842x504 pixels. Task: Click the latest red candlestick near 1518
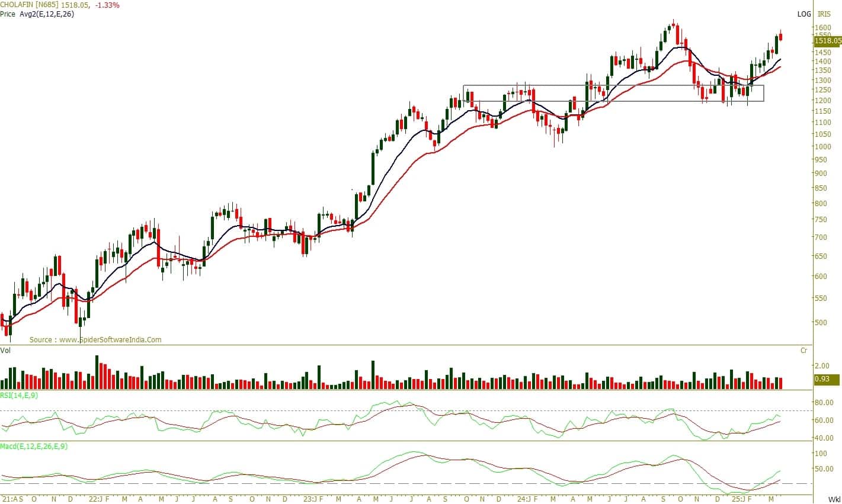(781, 37)
